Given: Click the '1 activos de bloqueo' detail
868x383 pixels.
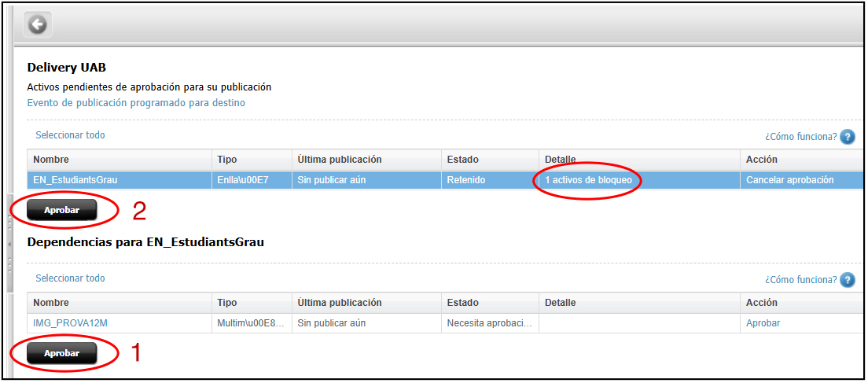Looking at the screenshot, I should 588,180.
